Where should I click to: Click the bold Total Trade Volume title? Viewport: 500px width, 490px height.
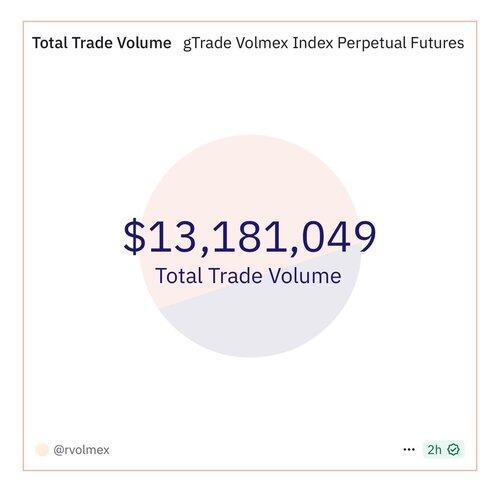pyautogui.click(x=102, y=43)
